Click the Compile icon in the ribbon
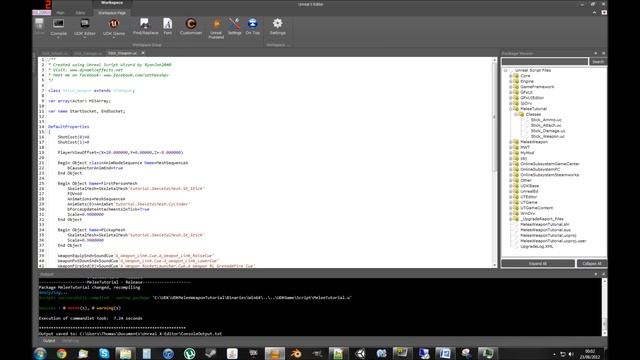640x360 pixels. pos(58,24)
